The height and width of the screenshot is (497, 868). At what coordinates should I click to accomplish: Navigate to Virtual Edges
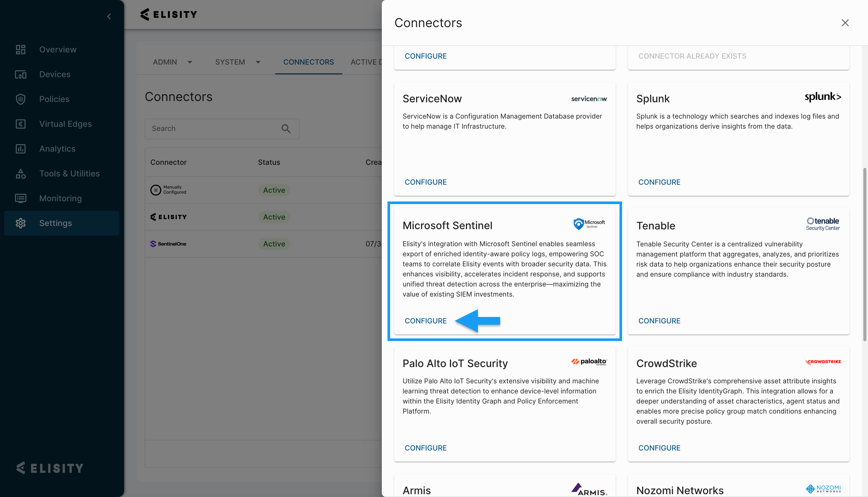pyautogui.click(x=61, y=124)
